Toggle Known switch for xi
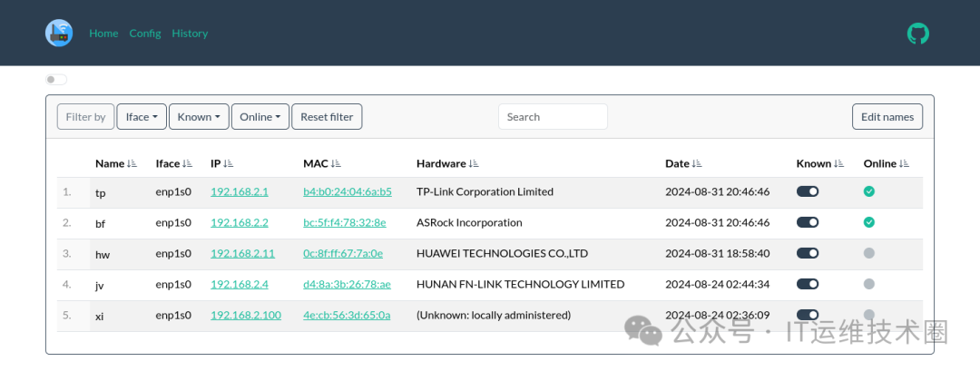This screenshot has width=980, height=371. pyautogui.click(x=808, y=315)
